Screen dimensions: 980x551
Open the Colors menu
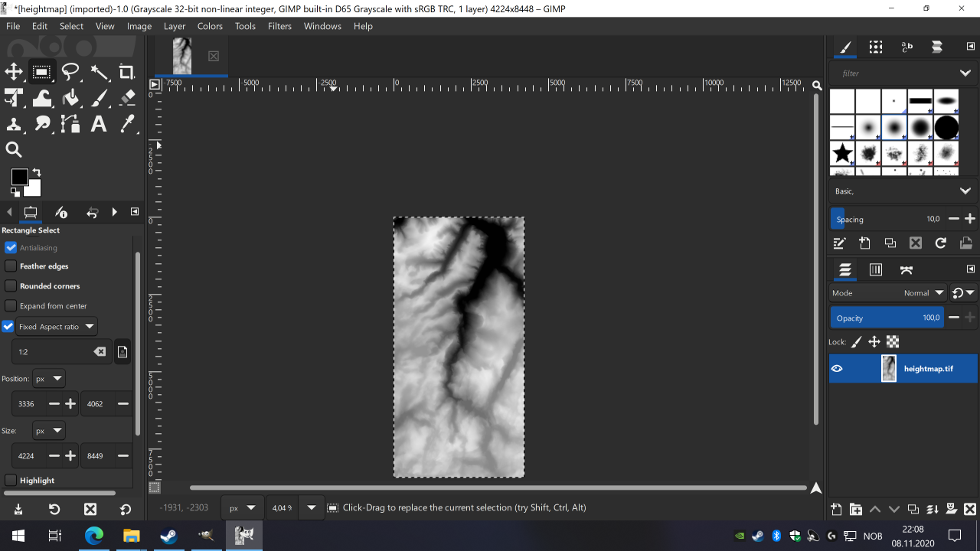(210, 26)
